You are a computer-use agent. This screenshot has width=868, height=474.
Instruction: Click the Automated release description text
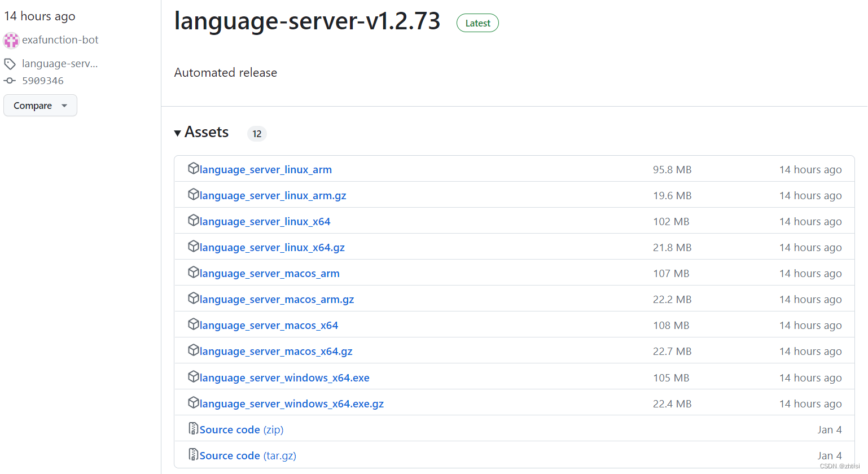click(226, 73)
